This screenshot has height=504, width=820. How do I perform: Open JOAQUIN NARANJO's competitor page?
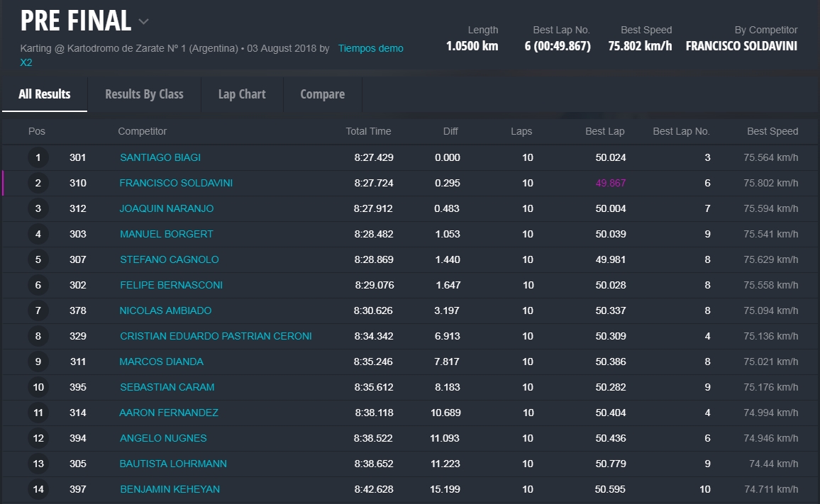pyautogui.click(x=167, y=208)
